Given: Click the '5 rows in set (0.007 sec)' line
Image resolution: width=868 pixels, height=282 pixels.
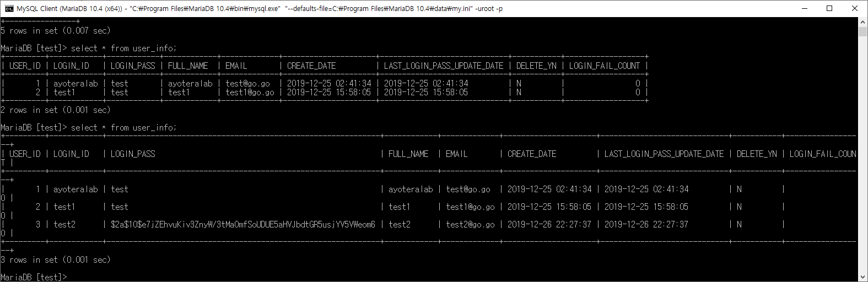Looking at the screenshot, I should tap(55, 31).
